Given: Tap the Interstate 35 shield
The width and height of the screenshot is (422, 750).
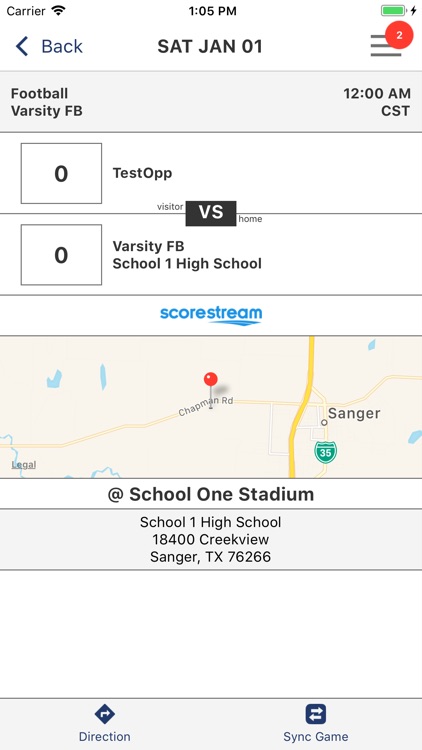Looking at the screenshot, I should [x=325, y=452].
